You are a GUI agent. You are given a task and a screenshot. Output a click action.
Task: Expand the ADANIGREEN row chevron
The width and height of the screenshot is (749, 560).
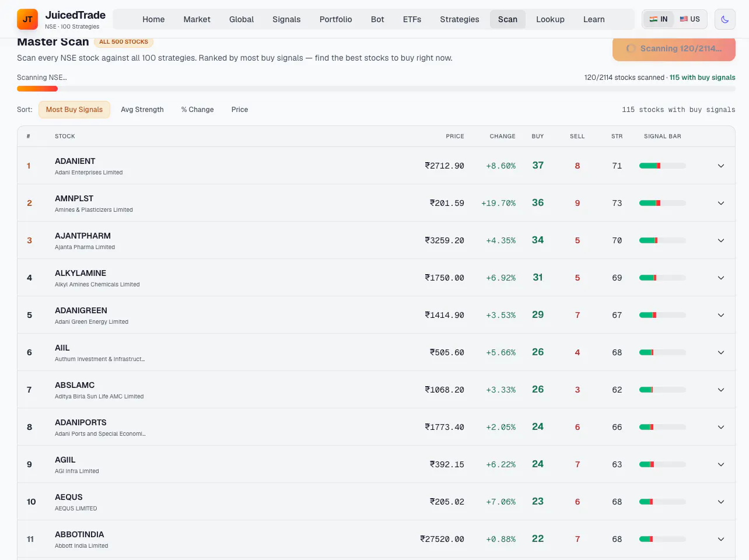(x=721, y=315)
